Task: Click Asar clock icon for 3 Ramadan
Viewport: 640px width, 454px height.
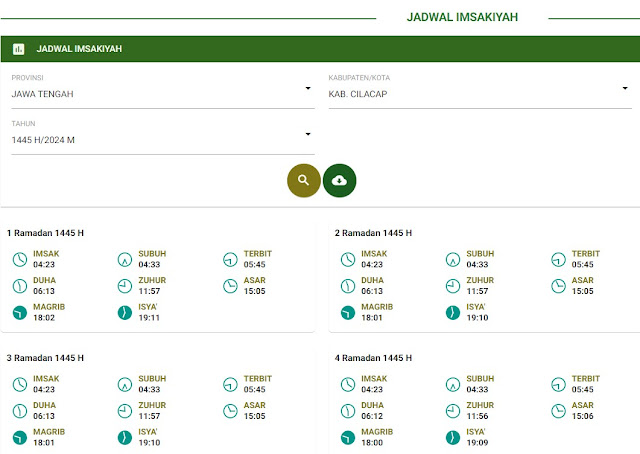Action: [x=230, y=411]
